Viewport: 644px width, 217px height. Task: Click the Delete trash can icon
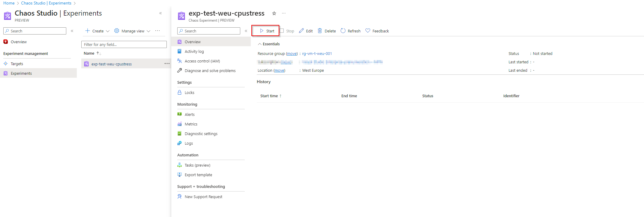click(x=320, y=31)
